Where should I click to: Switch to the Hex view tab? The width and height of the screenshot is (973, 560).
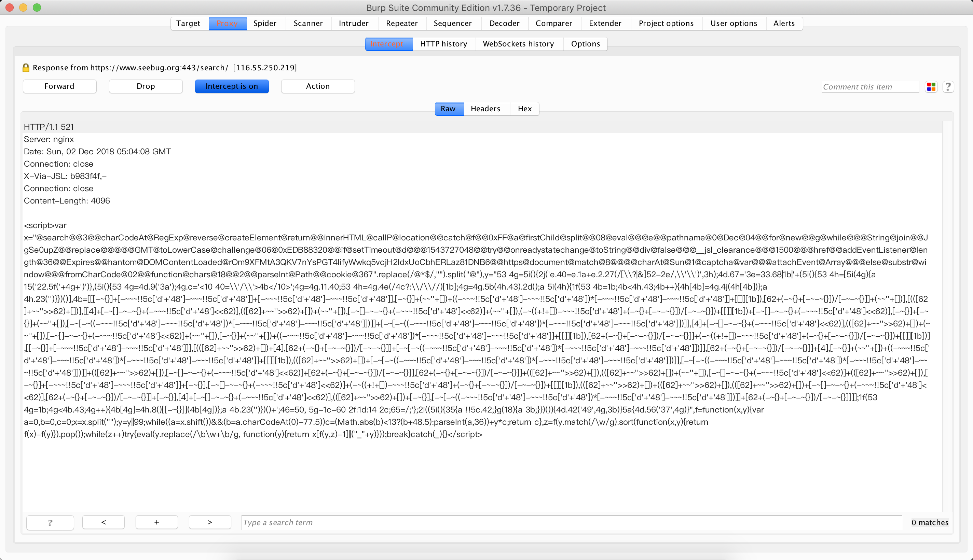pos(524,109)
